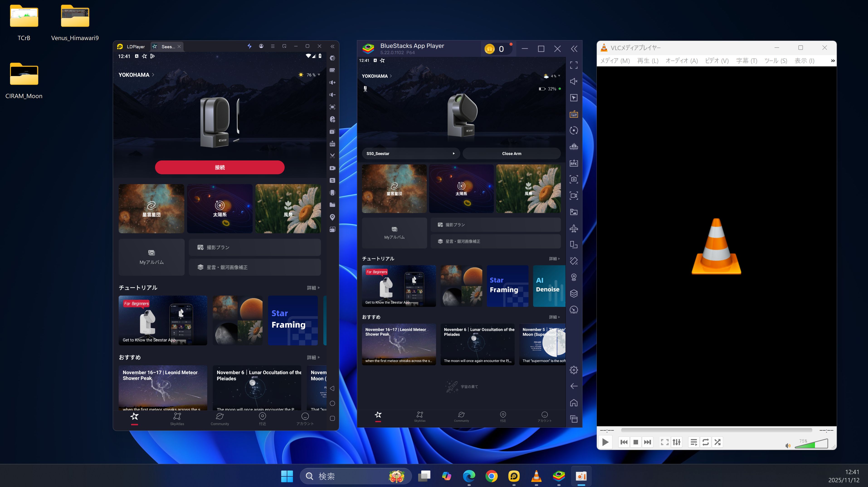Screen dimensions: 868x487
Task: Toggle VLC loop playback button
Action: click(x=706, y=442)
